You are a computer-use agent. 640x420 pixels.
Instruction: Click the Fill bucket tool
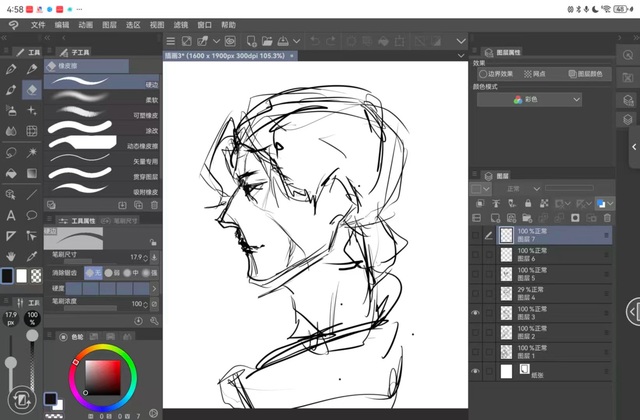(x=10, y=172)
